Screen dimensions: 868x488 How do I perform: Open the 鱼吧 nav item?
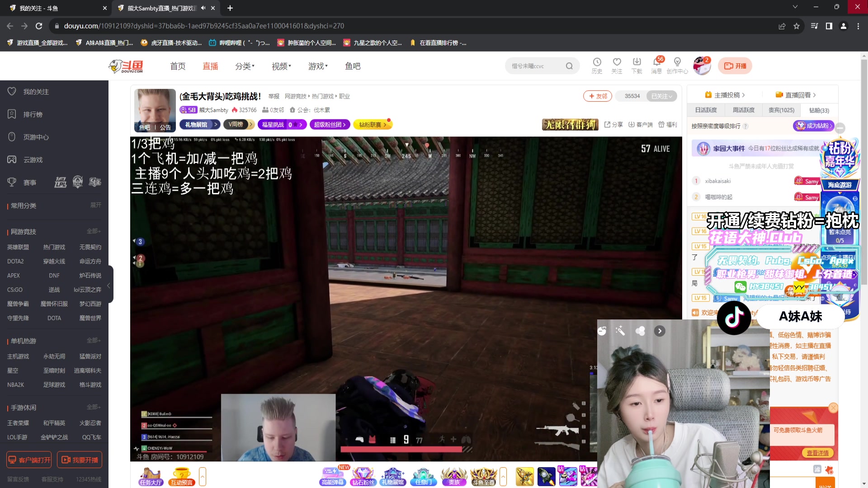coord(353,66)
